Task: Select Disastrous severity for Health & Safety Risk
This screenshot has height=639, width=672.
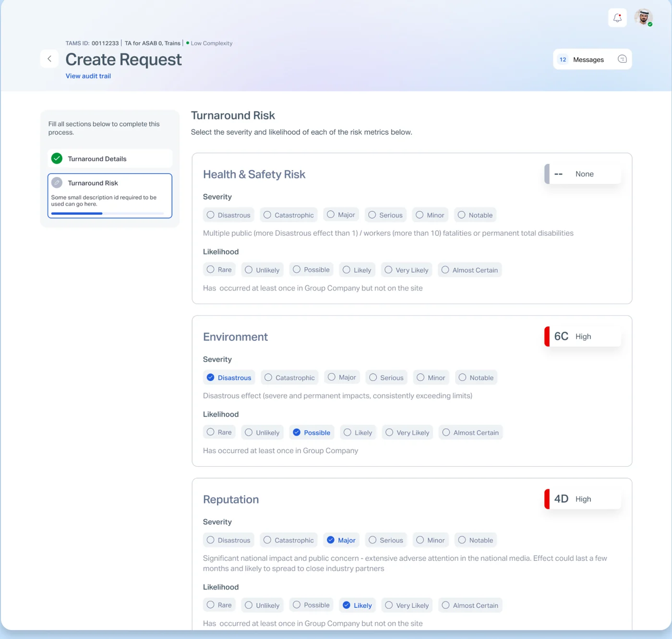Action: [x=228, y=215]
